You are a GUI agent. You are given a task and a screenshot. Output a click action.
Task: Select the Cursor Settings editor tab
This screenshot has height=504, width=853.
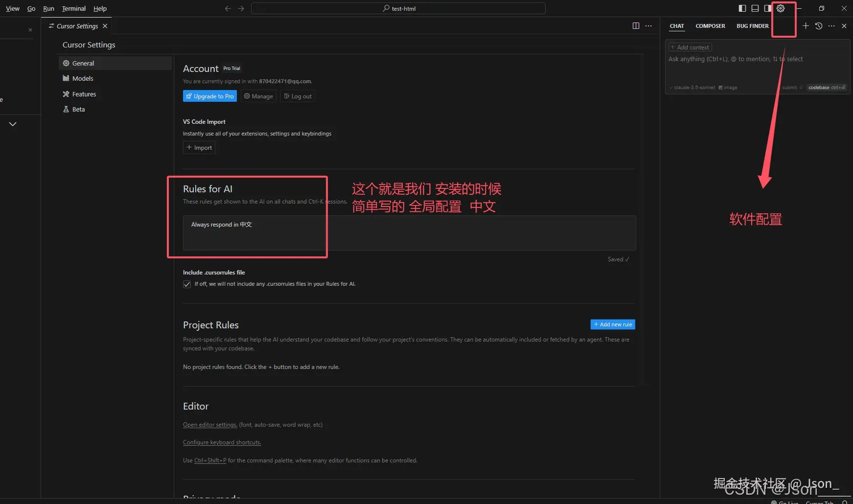pyautogui.click(x=77, y=26)
